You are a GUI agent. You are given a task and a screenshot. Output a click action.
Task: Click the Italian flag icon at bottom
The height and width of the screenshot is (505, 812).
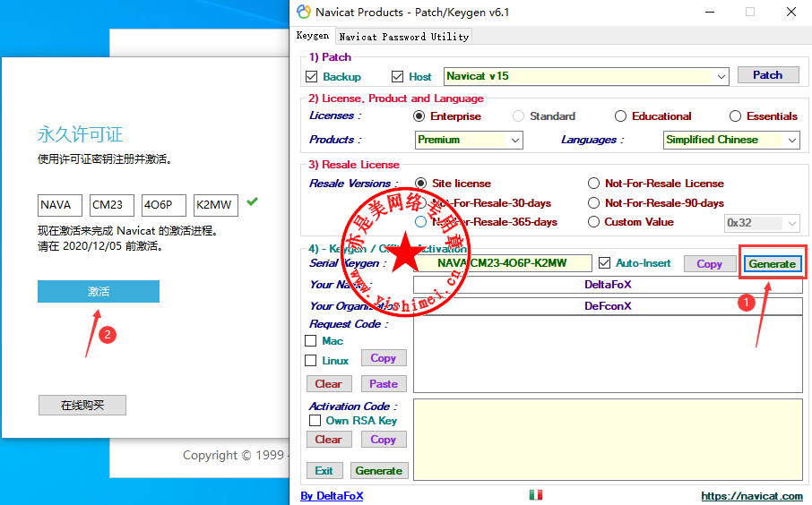(x=536, y=494)
